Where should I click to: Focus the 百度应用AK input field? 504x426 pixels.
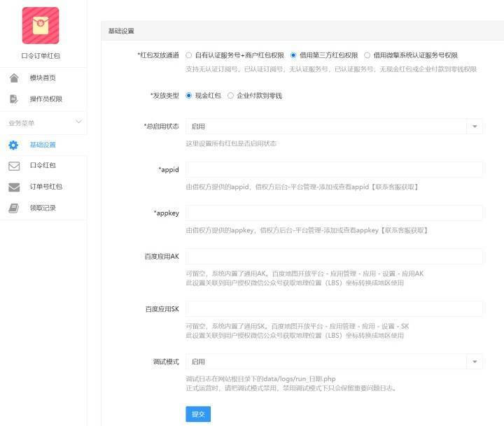coord(334,257)
